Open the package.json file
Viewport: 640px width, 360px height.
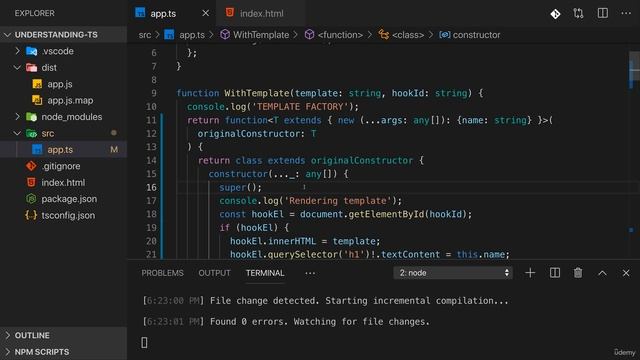pyautogui.click(x=69, y=199)
